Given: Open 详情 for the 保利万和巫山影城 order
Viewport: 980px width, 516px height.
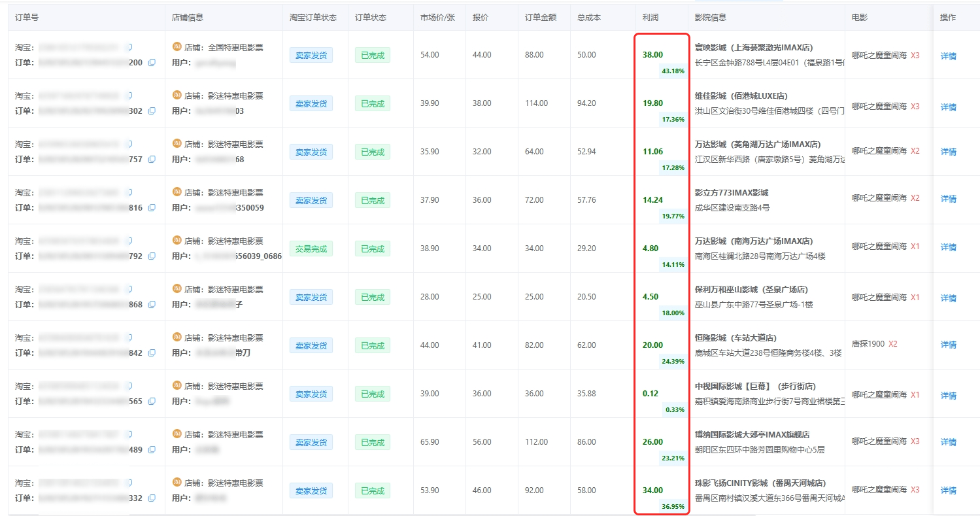Looking at the screenshot, I should [x=948, y=298].
